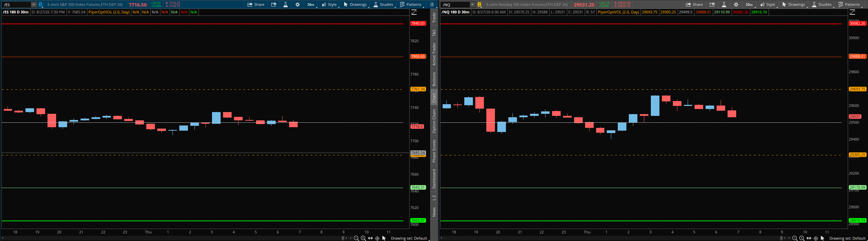Click the Share button in /ES chart

coord(256,4)
